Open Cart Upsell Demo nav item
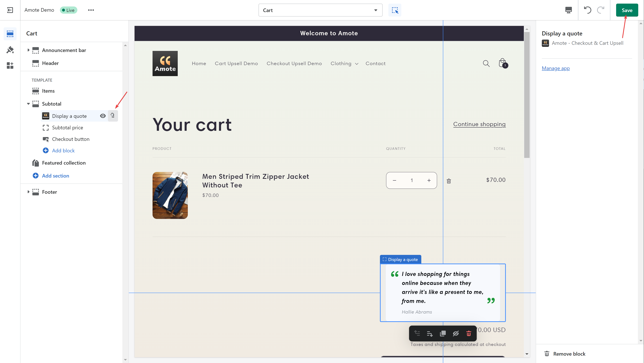Screen dimensions: 644x363 pyautogui.click(x=236, y=63)
